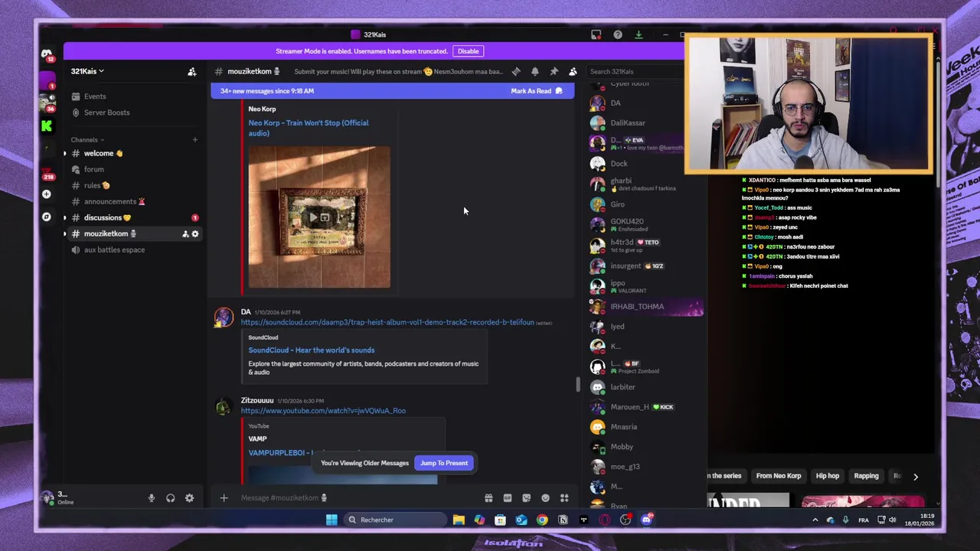This screenshot has height=551, width=980.
Task: Create channel plus icon beside Channels
Action: point(194,140)
